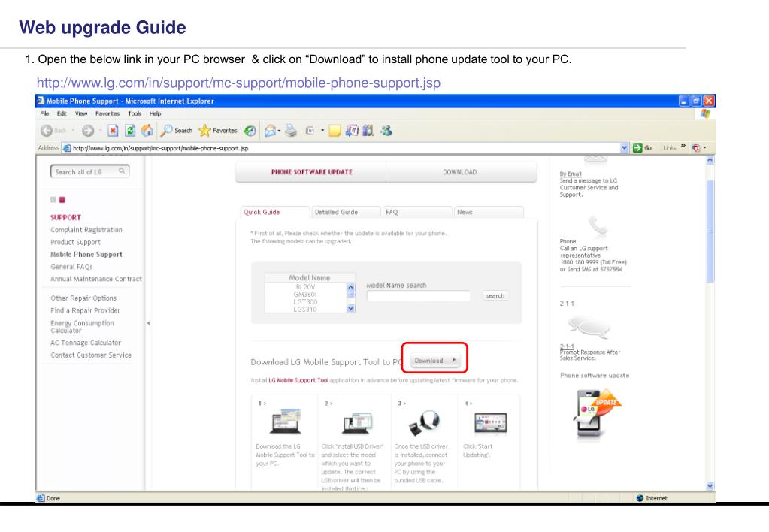Click the Windows flag logo

tap(705, 113)
